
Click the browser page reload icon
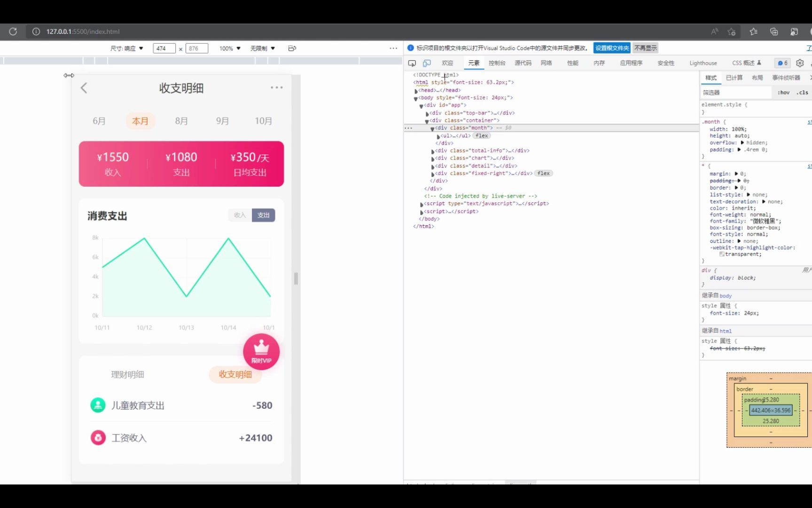(13, 32)
